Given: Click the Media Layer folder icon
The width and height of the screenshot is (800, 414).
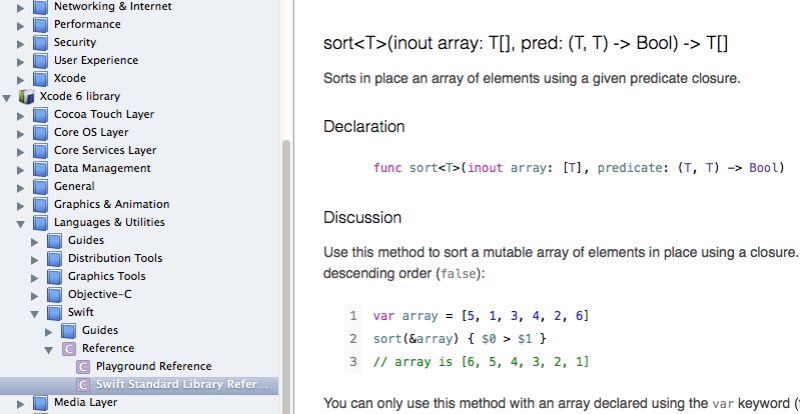Looking at the screenshot, I should [x=40, y=402].
